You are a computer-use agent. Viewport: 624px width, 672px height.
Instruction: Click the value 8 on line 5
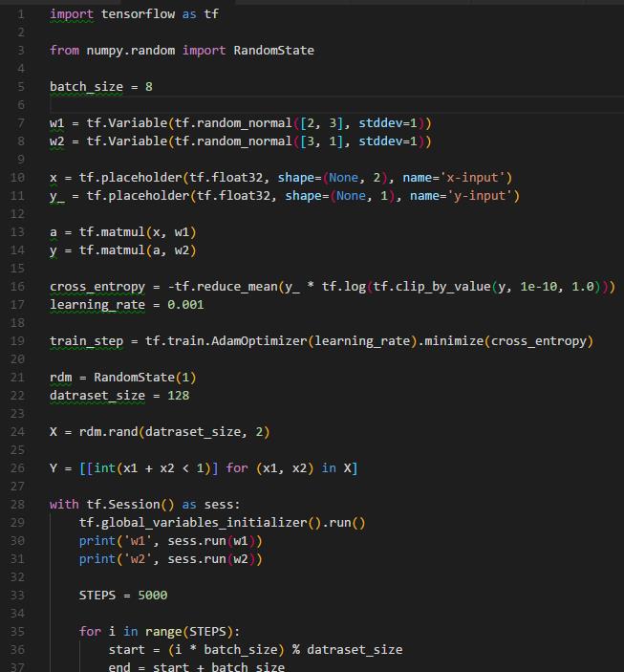[149, 87]
